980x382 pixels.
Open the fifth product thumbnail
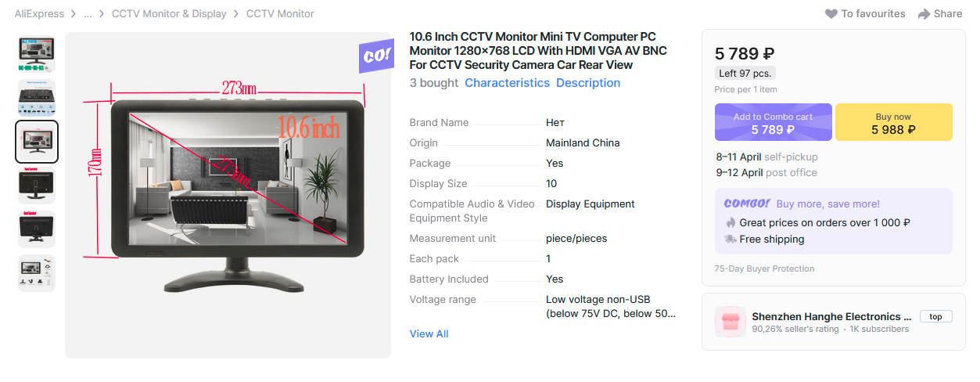(x=37, y=229)
